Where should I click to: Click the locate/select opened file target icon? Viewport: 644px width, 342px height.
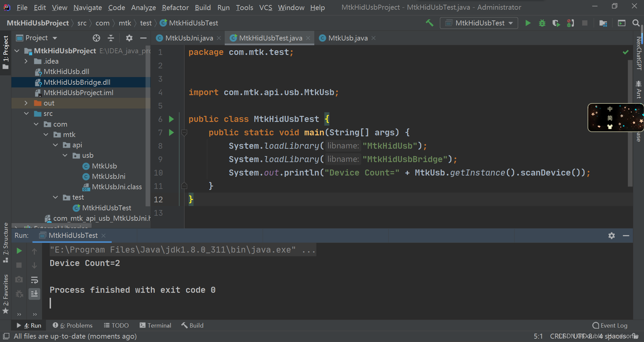(96, 38)
